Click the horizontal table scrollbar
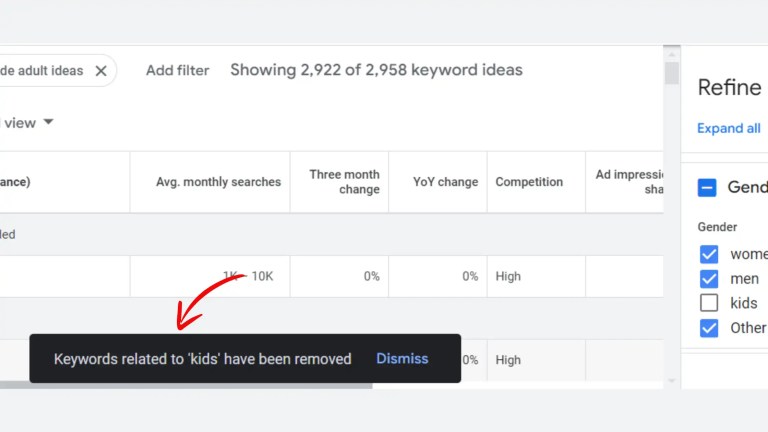 200,385
